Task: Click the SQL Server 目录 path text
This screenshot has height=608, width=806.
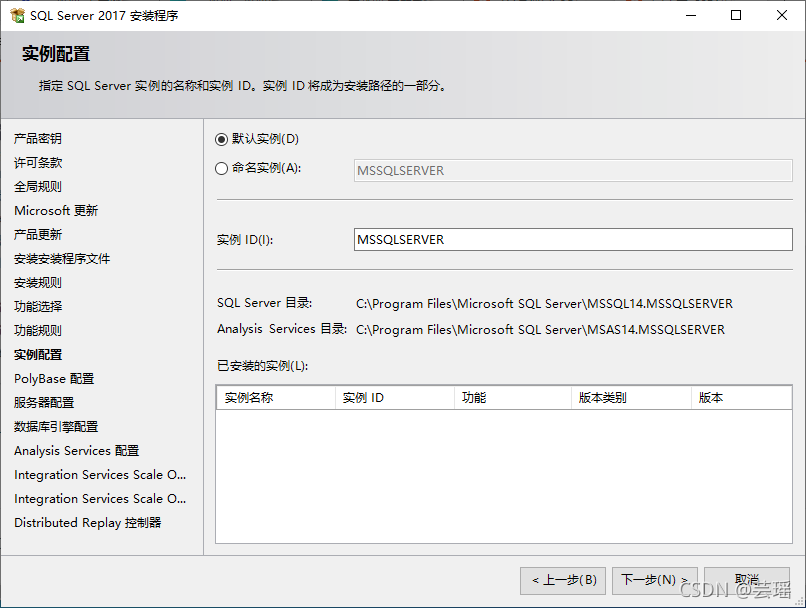Action: click(544, 304)
